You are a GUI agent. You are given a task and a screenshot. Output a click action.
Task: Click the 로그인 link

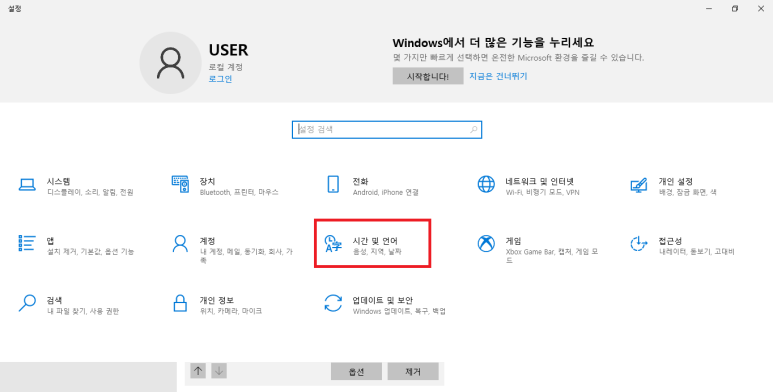220,79
